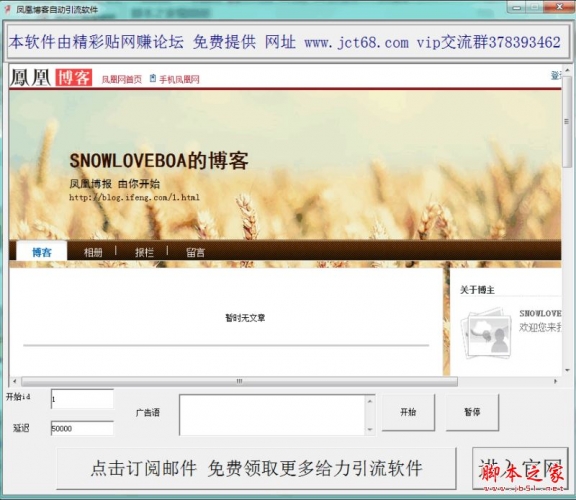
Task: Click the SNOWLOVE blogger name
Action: [540, 313]
